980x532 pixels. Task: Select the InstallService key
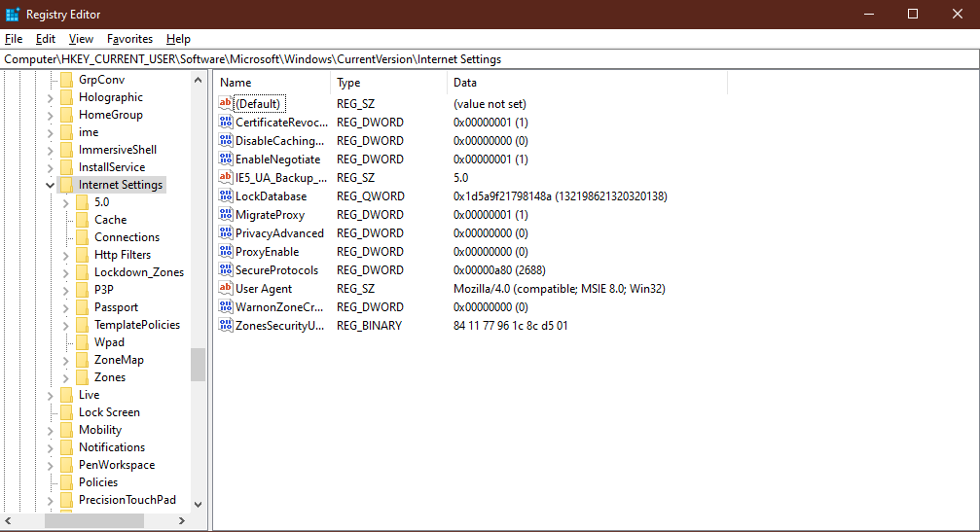112,167
